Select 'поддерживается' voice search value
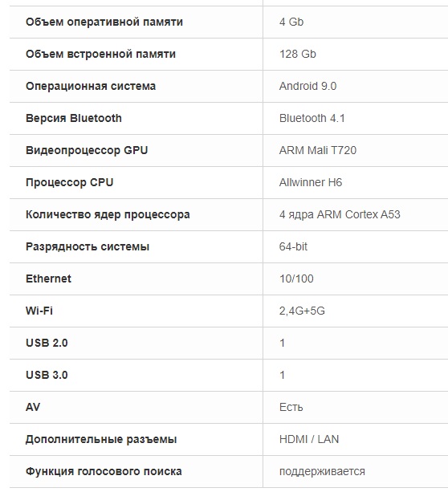448x492 pixels. [x=322, y=472]
